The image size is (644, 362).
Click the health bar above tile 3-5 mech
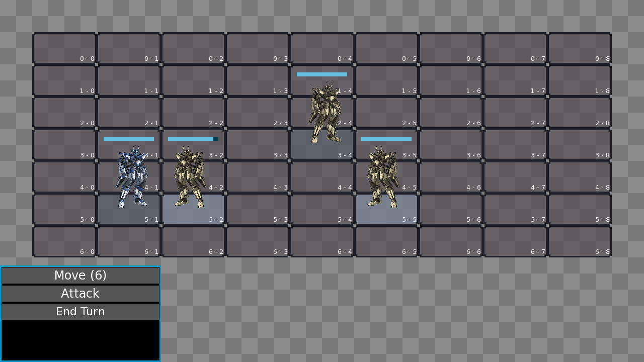coord(386,139)
